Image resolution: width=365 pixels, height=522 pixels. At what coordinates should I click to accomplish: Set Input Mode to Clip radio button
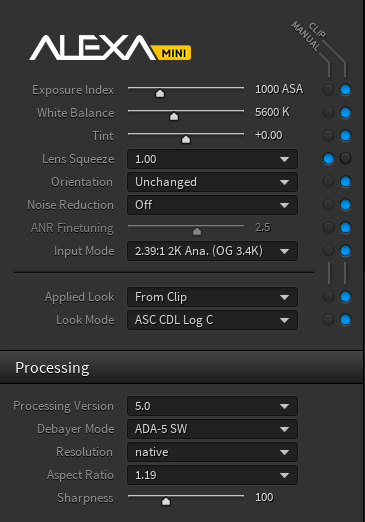(x=345, y=250)
